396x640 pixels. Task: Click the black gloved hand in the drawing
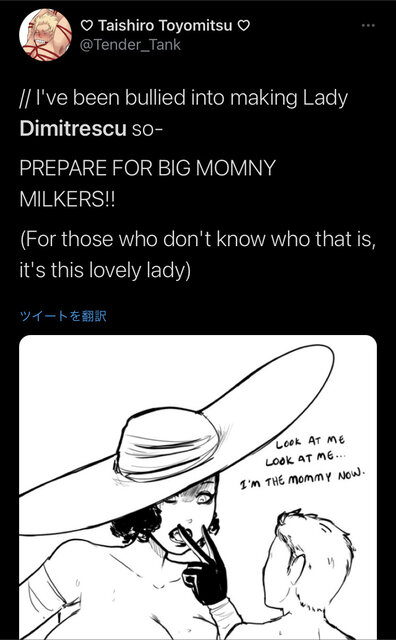(x=204, y=567)
